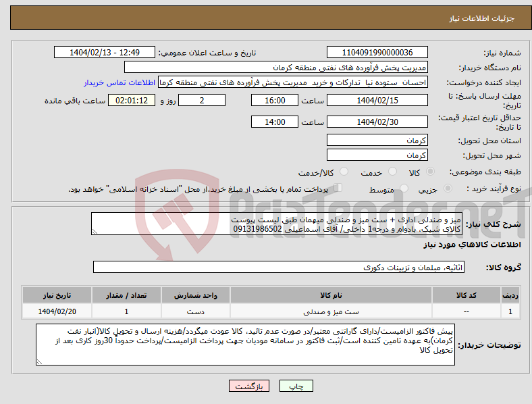Viewport: 532px width, 404px height.
Task: Click the دست unit cell
Action: (196, 311)
